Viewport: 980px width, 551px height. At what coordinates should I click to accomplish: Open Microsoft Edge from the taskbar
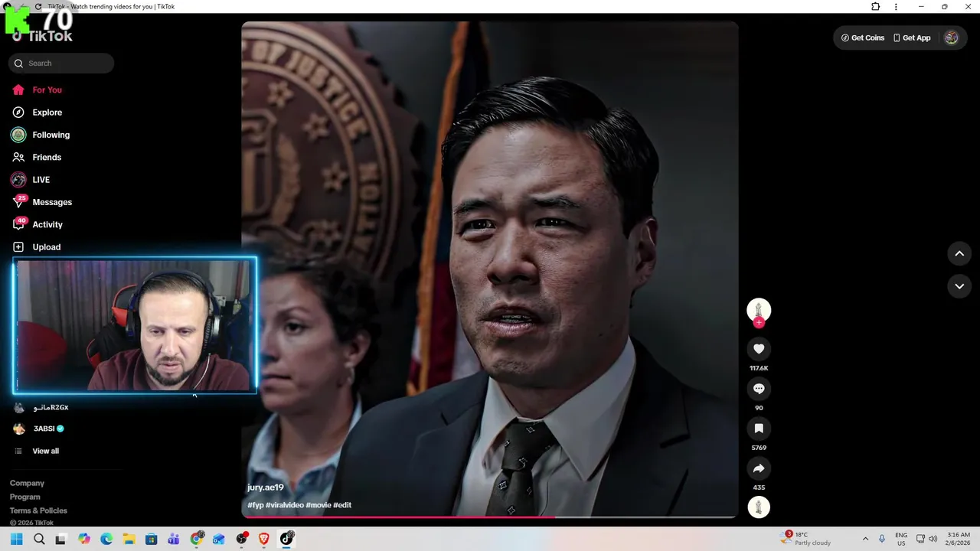[x=106, y=539]
